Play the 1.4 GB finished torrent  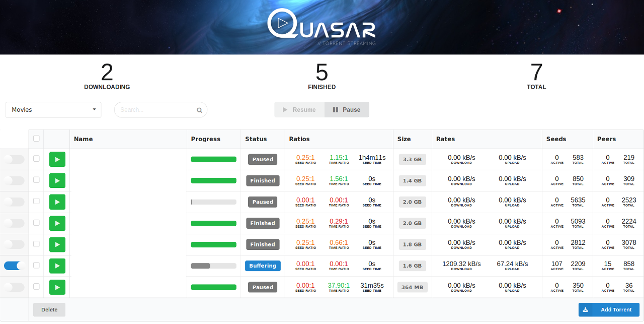coord(57,180)
